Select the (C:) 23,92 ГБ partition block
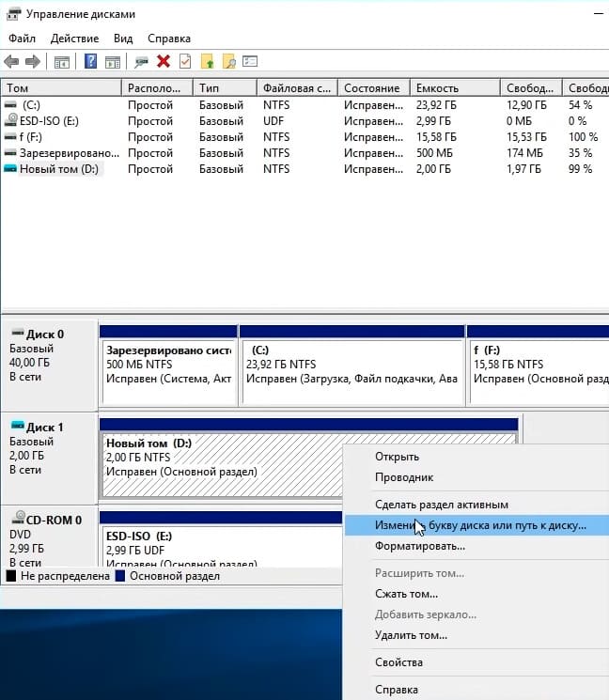The height and width of the screenshot is (700, 609). coord(352,366)
